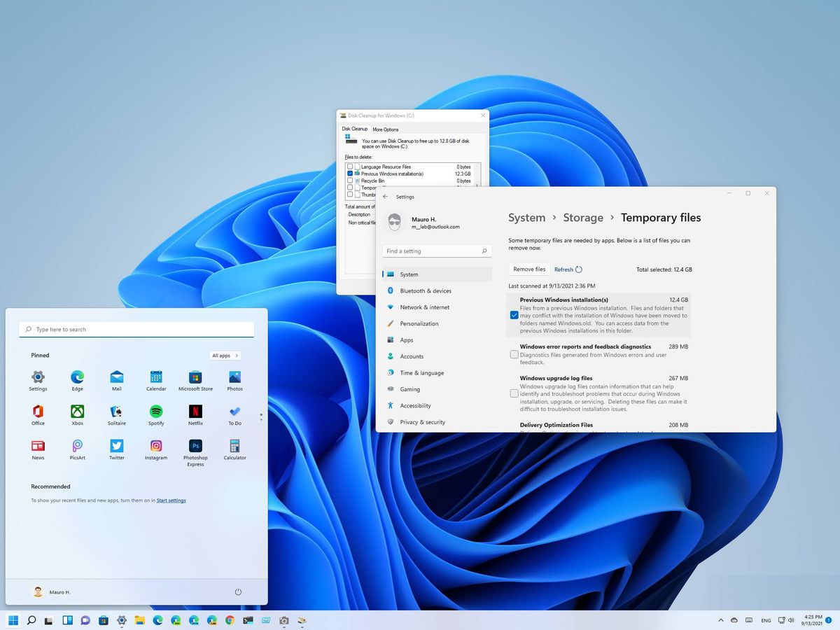Select the Solitaire icon in pinned apps

[116, 412]
